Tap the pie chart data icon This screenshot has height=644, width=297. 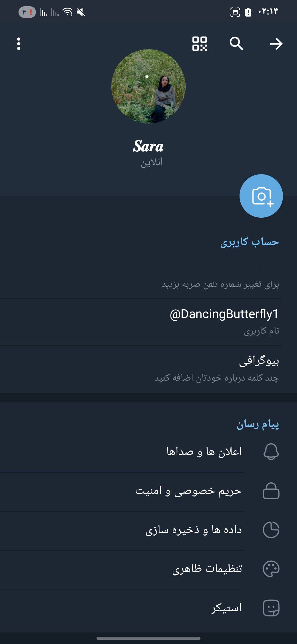pos(271,530)
